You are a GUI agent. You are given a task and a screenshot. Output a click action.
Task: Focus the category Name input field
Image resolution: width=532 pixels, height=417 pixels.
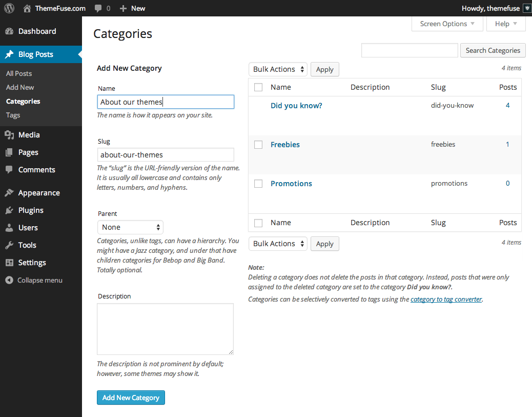(x=166, y=102)
